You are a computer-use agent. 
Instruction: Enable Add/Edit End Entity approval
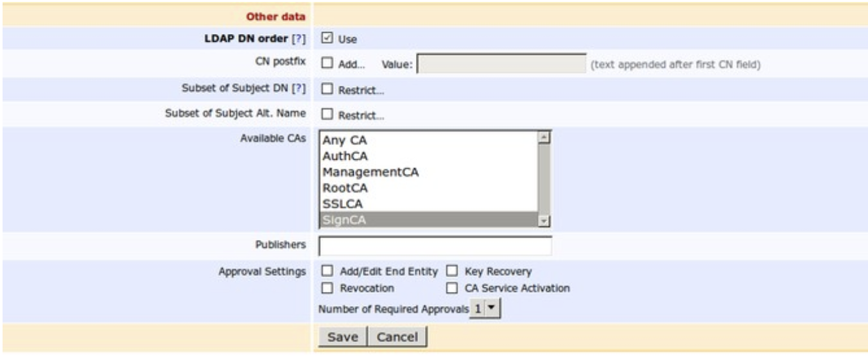[326, 271]
